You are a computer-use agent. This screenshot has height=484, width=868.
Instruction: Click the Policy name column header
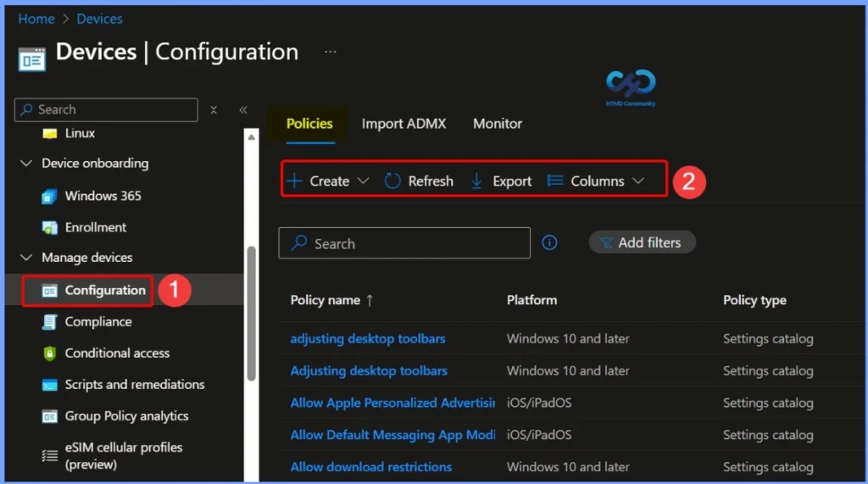325,300
